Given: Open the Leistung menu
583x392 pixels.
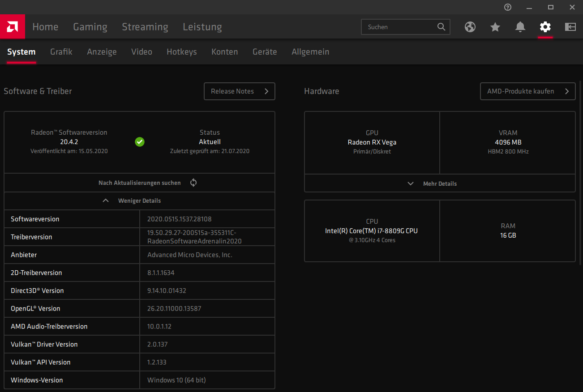Looking at the screenshot, I should pos(202,27).
